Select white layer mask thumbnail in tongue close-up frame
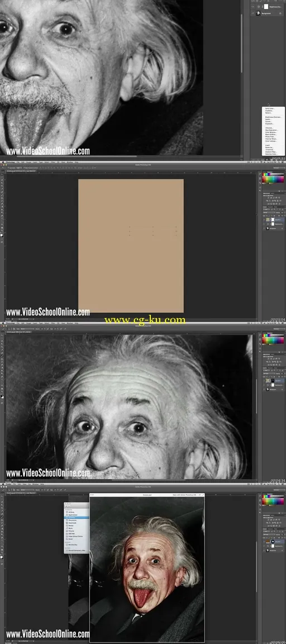 [x=266, y=7]
